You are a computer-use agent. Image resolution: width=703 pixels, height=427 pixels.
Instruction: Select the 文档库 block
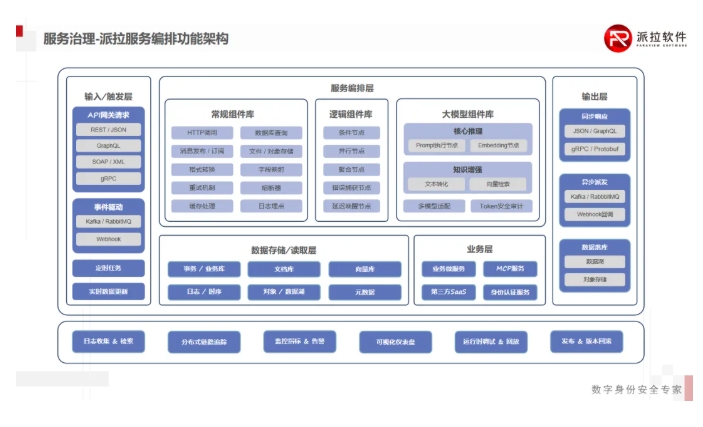coord(284,269)
